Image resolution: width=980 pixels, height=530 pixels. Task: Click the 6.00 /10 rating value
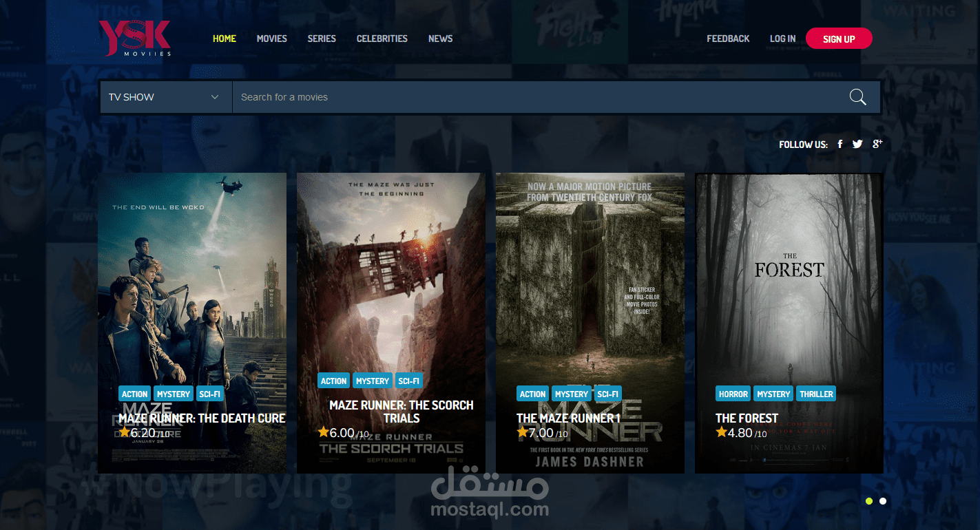pos(349,433)
